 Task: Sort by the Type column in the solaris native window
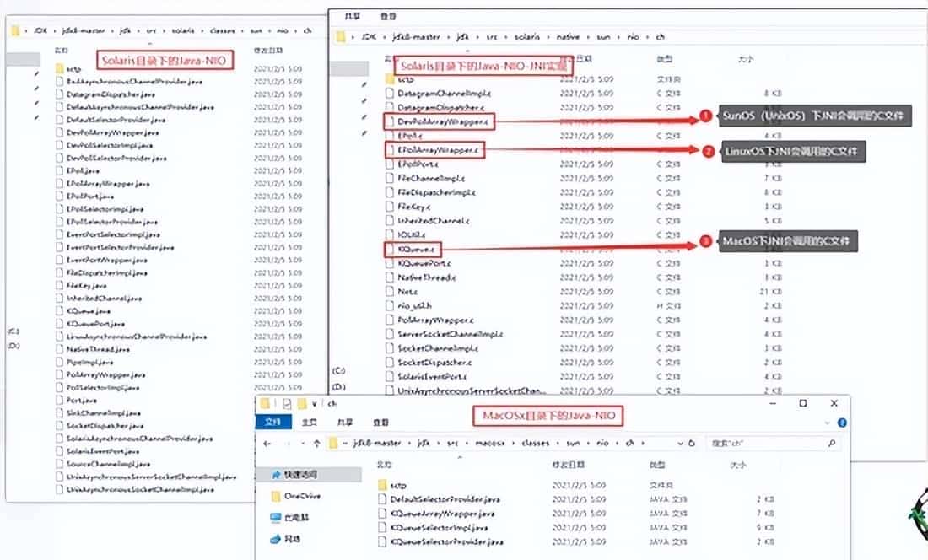tap(664, 59)
